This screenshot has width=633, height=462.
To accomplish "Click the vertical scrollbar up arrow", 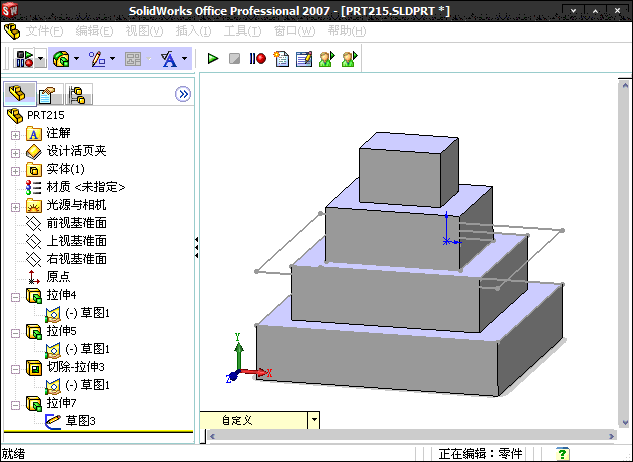I will tap(625, 86).
